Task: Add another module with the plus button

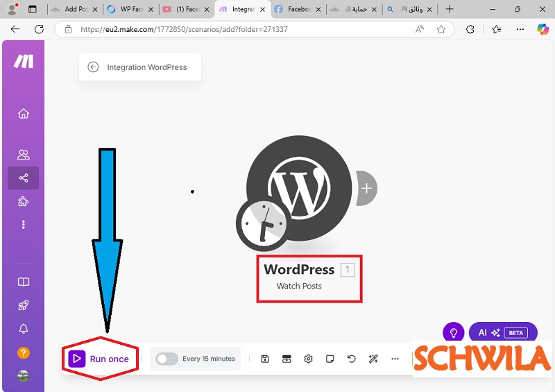Action: click(367, 188)
